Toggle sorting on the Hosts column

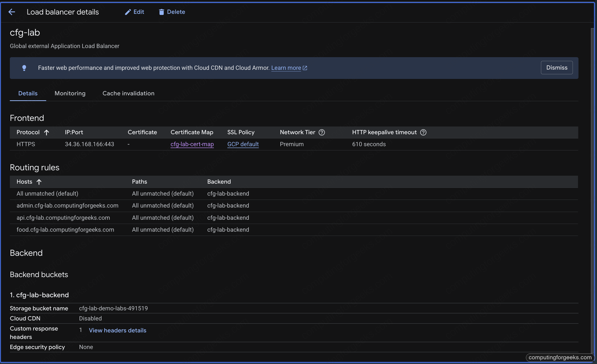(39, 182)
